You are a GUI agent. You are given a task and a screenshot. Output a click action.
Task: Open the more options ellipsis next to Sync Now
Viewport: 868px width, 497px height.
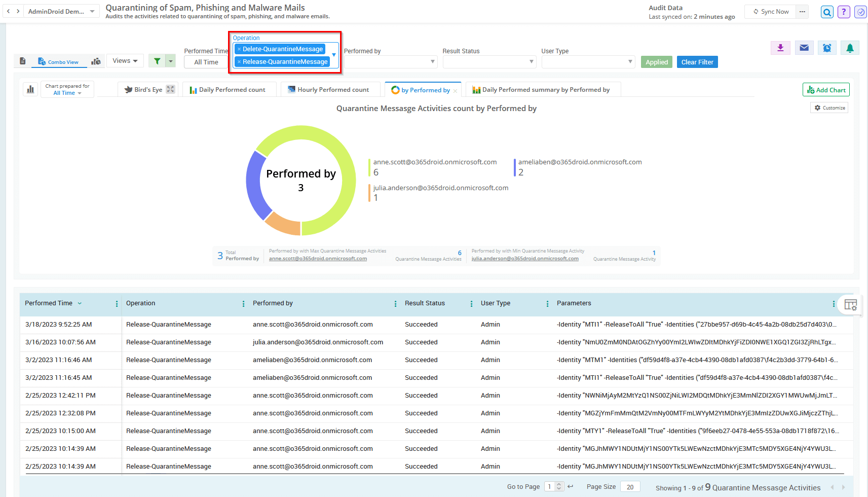802,12
